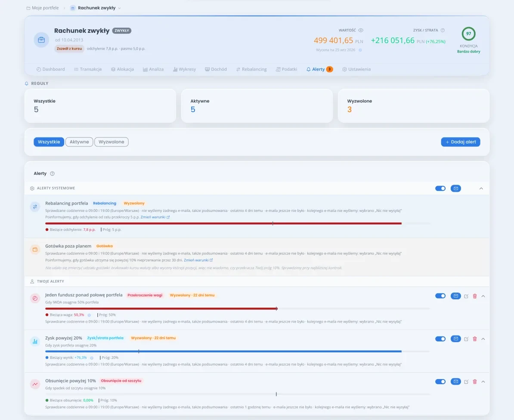Click the mail icon for Jeden fundusz alert
This screenshot has height=420, width=514.
click(x=455, y=296)
